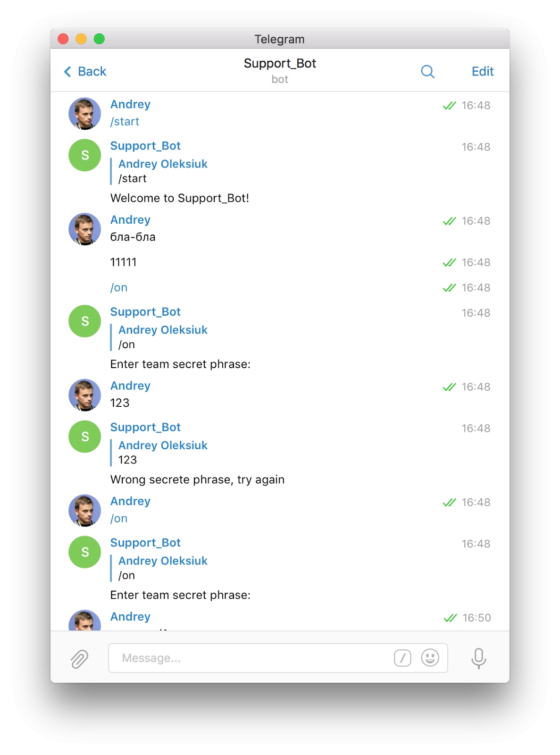Click the Back chevron arrow

67,72
